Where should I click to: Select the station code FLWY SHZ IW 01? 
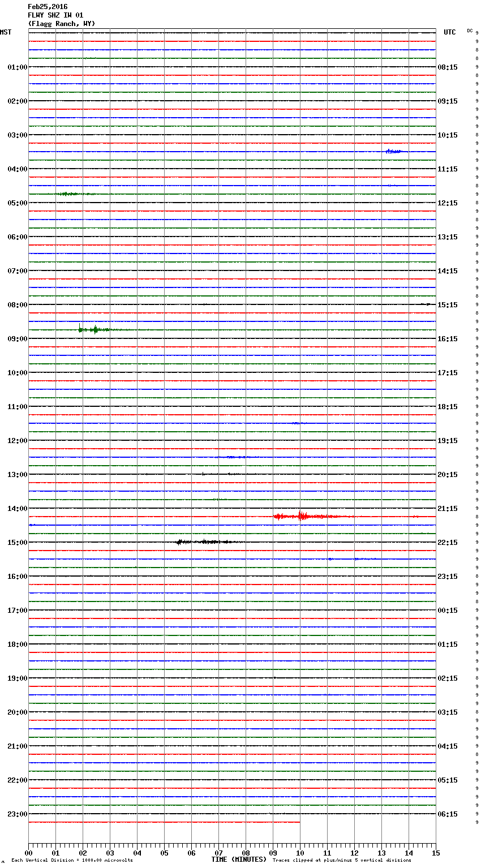(x=55, y=15)
